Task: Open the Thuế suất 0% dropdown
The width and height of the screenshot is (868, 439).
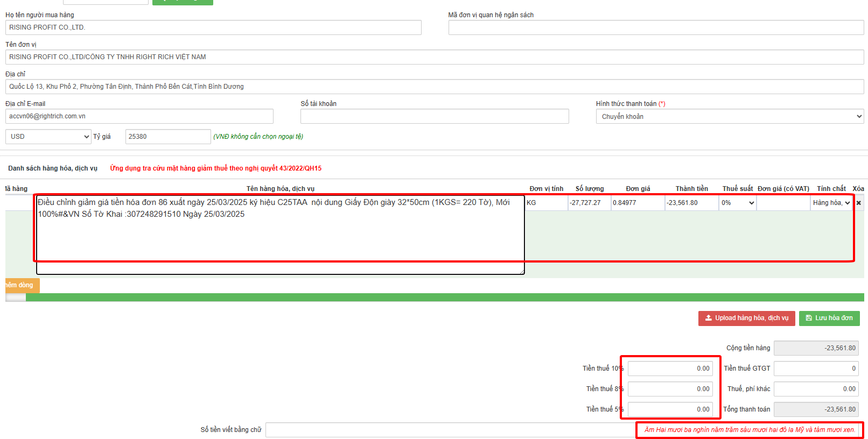Action: (x=737, y=203)
